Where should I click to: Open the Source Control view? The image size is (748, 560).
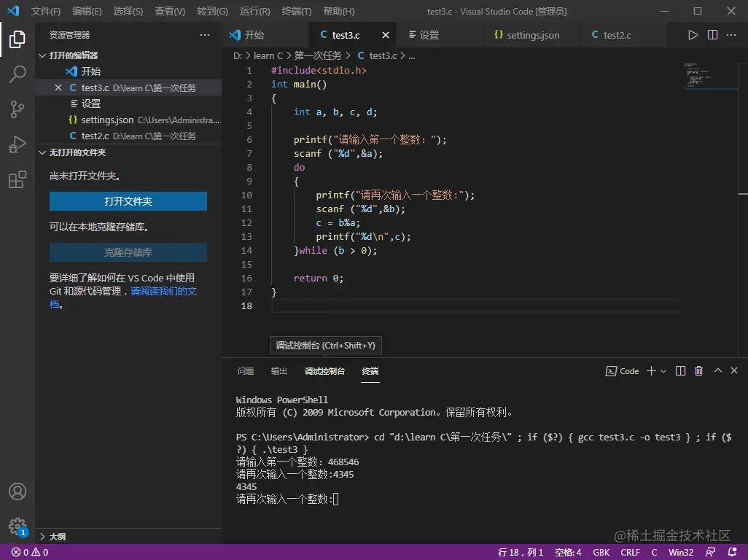tap(17, 109)
